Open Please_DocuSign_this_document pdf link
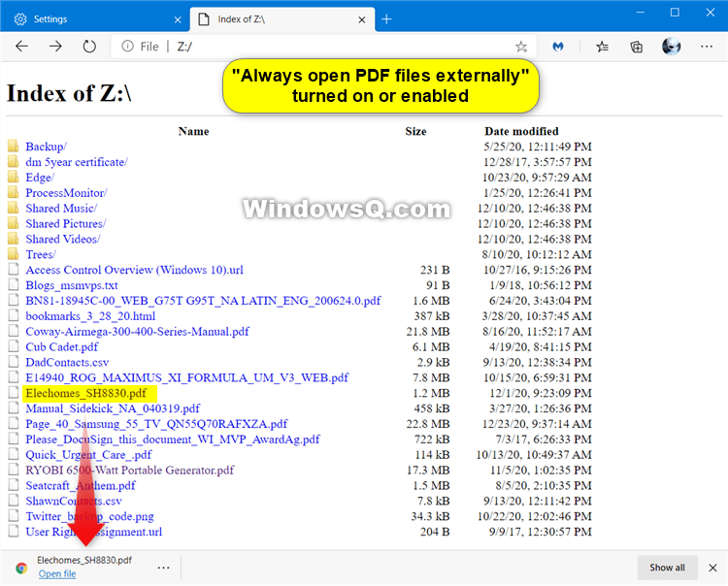 (173, 439)
